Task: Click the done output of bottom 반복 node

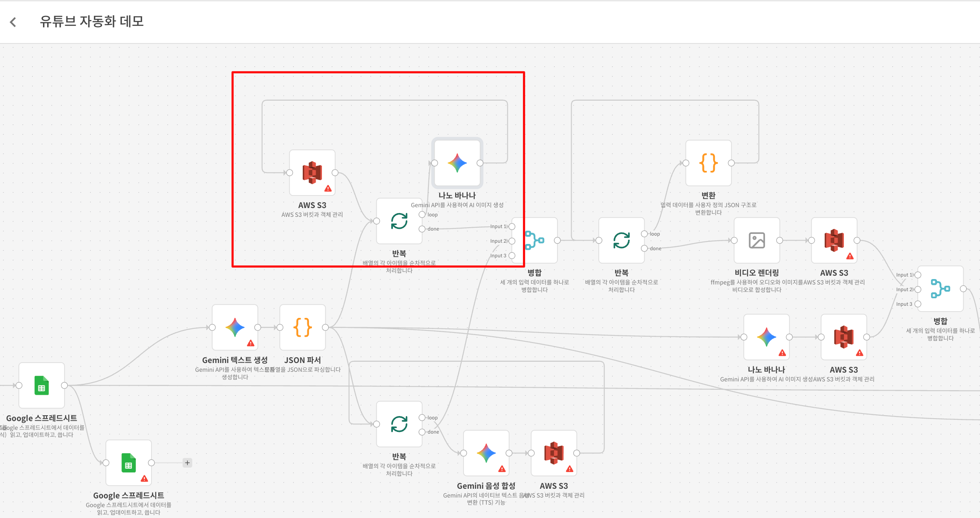Action: 422,432
